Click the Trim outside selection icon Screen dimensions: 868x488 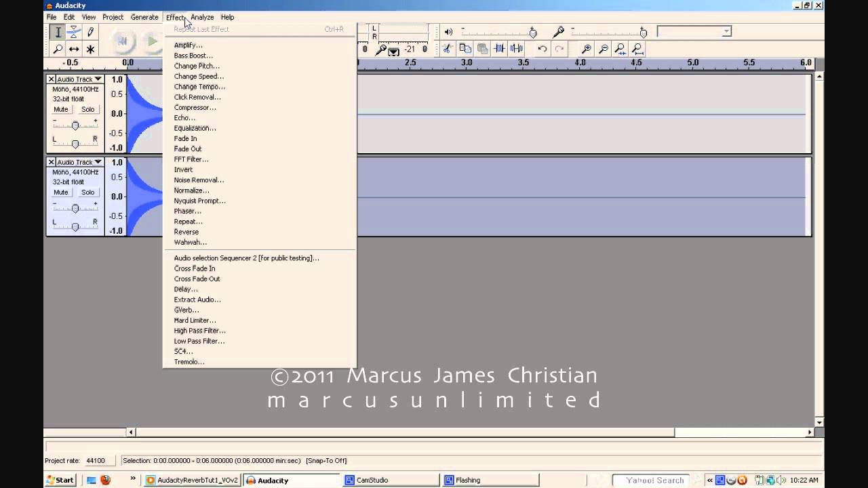point(499,49)
